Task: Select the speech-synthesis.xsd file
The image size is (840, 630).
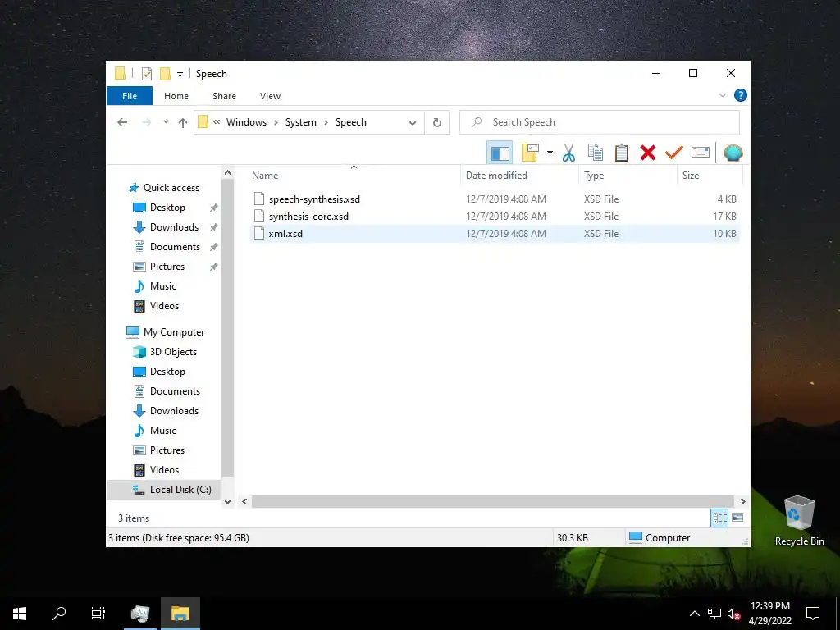Action: [x=314, y=199]
